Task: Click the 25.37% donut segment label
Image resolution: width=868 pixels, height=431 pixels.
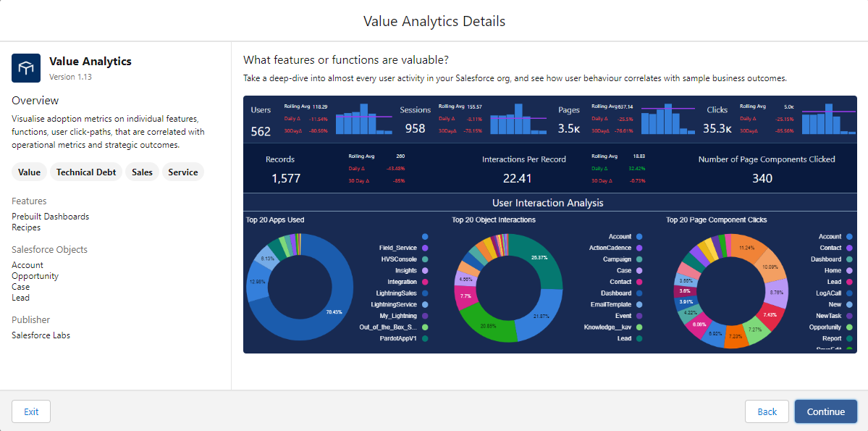Action: [x=539, y=258]
